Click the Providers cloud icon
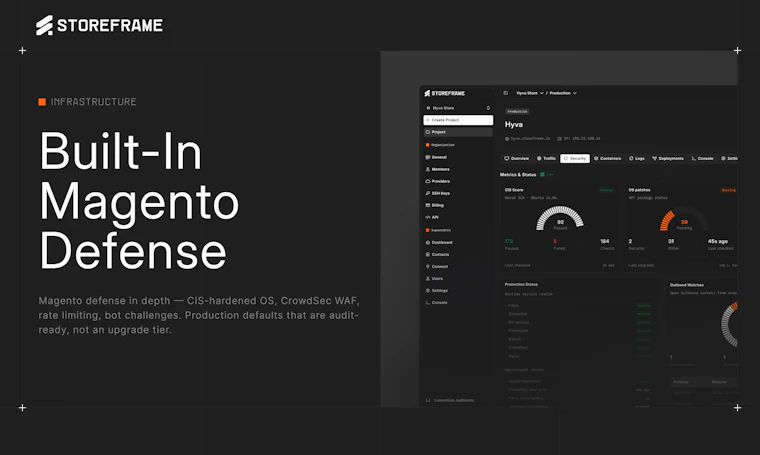This screenshot has height=455, width=760. (428, 181)
